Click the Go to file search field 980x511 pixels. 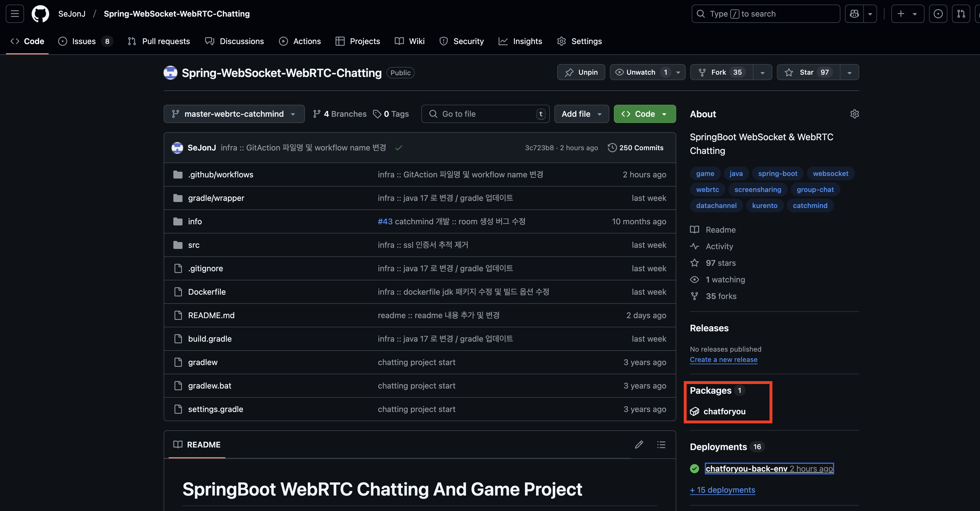(485, 114)
